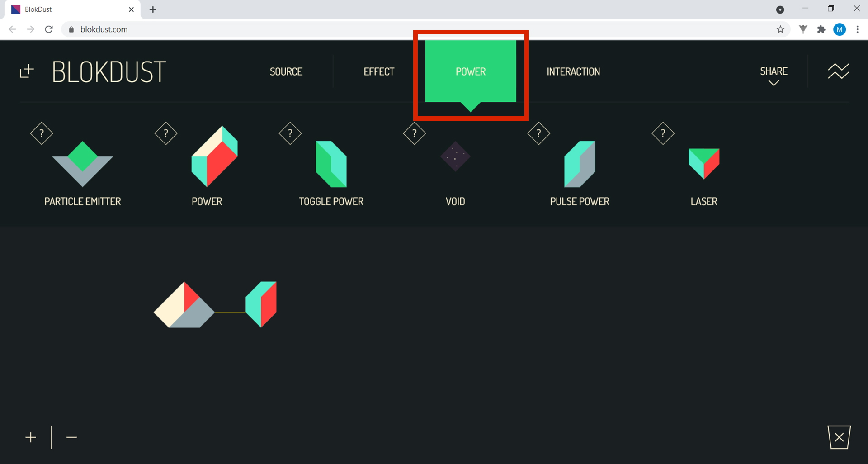The height and width of the screenshot is (464, 868).
Task: Click the Laser label
Action: [704, 201]
